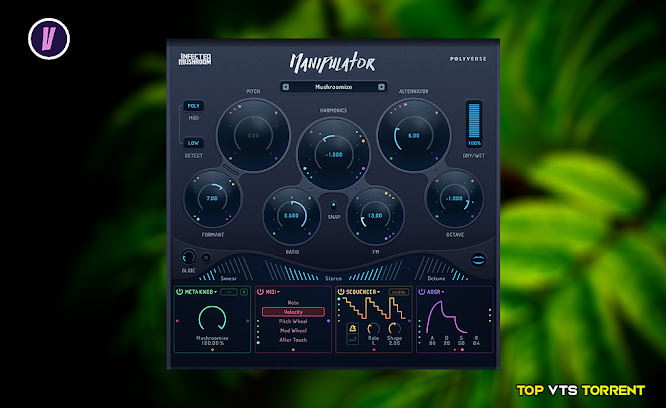Click the Formant knob
This screenshot has width=666, height=408.
212,198
